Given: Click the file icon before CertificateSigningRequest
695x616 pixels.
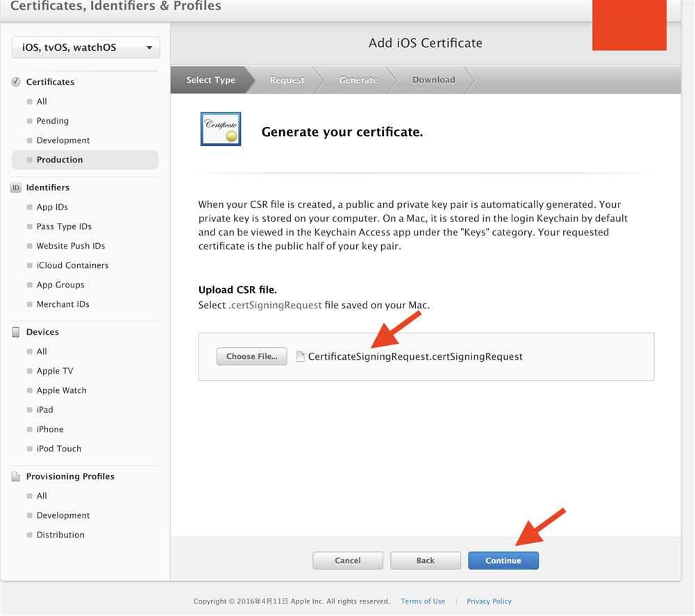Looking at the screenshot, I should [300, 356].
